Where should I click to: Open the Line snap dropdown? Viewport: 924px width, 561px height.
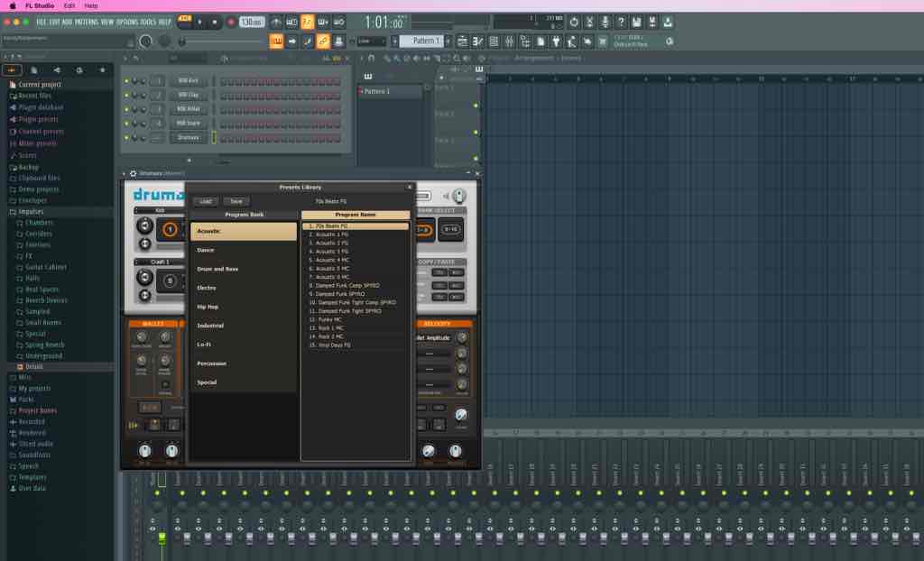(x=371, y=41)
